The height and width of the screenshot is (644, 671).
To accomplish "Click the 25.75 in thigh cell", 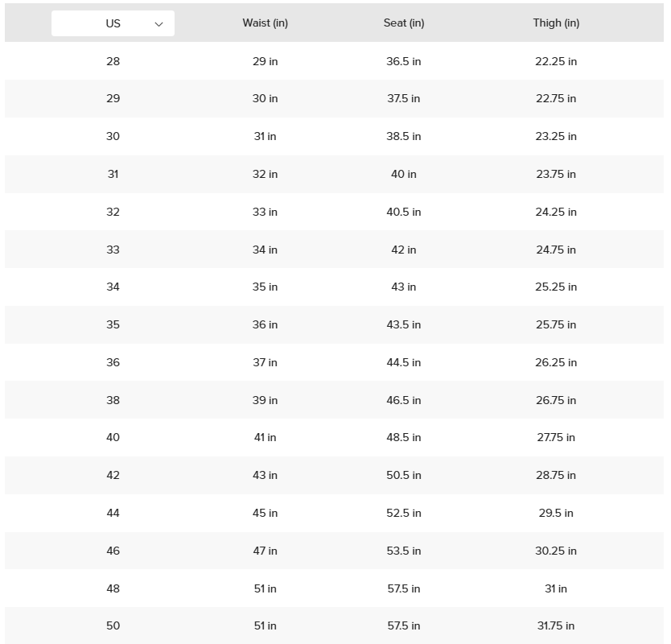I will [x=556, y=324].
